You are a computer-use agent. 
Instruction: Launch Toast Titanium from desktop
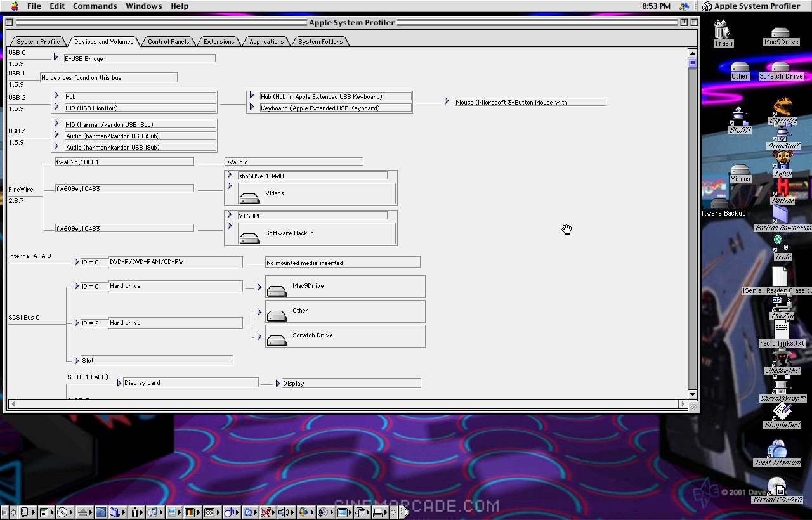777,449
